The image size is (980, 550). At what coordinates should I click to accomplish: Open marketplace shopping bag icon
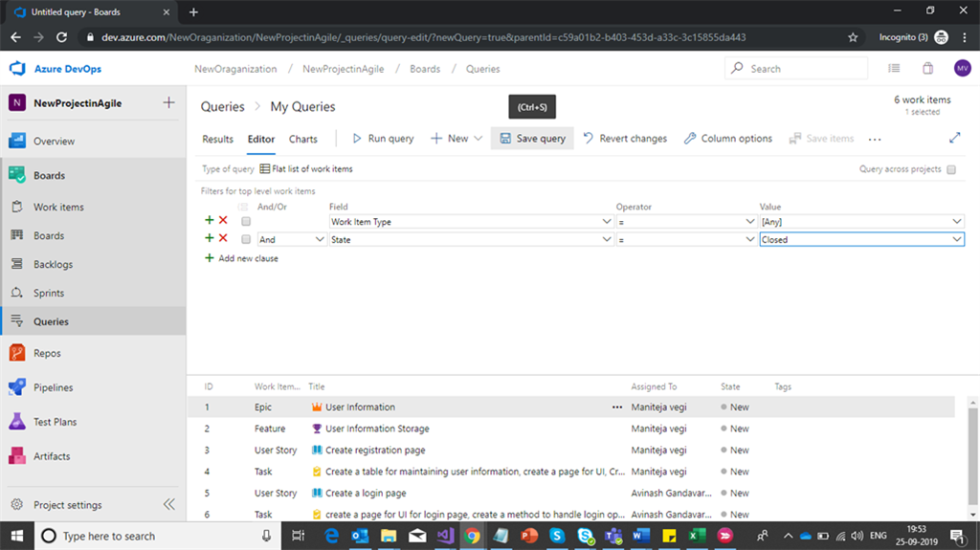coord(928,68)
